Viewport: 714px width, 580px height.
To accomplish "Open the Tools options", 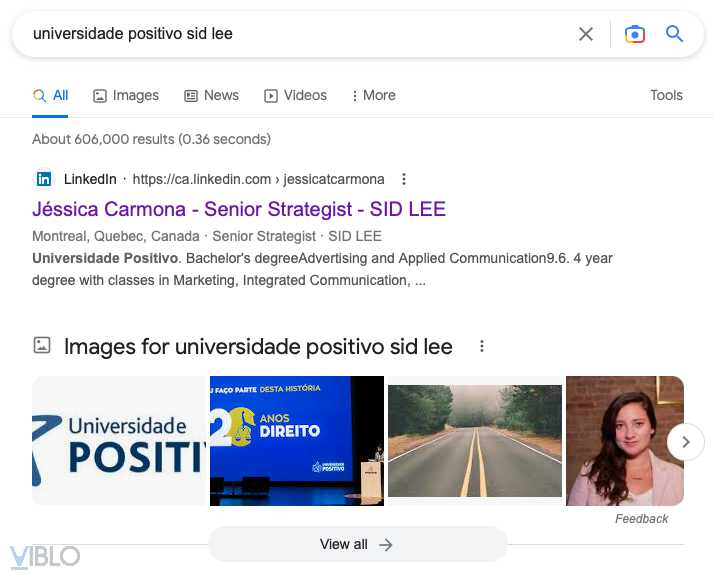I will [x=666, y=95].
